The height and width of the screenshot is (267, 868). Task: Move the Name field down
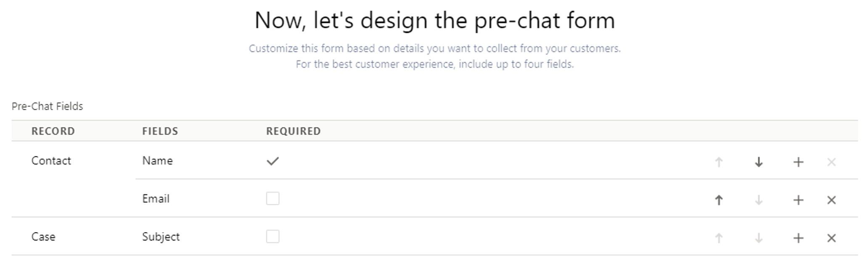(759, 162)
